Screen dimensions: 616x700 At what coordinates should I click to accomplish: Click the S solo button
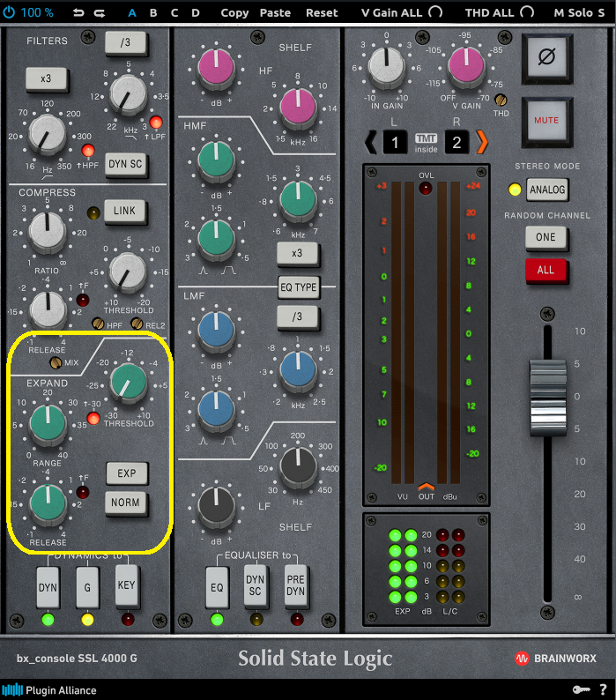(x=601, y=13)
